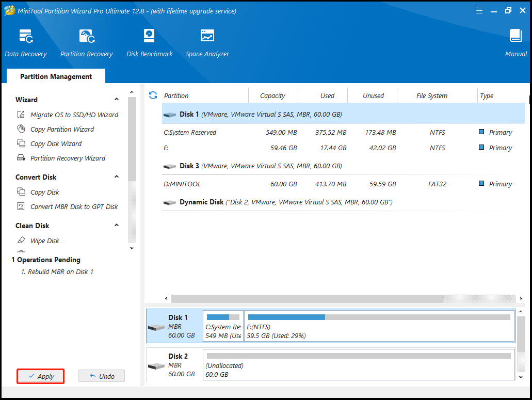Click the E:(NTFS) partition usage bar
Screen dimensions: 532x400
379,326
